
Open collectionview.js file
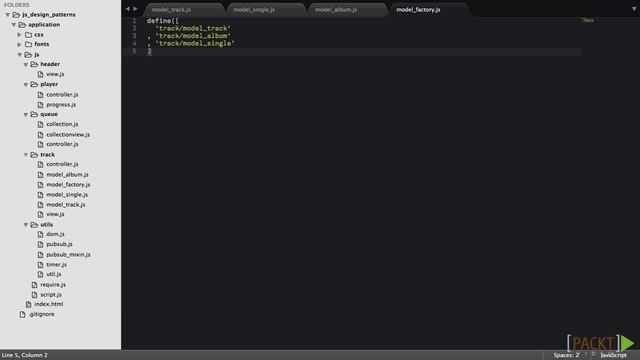68,135
